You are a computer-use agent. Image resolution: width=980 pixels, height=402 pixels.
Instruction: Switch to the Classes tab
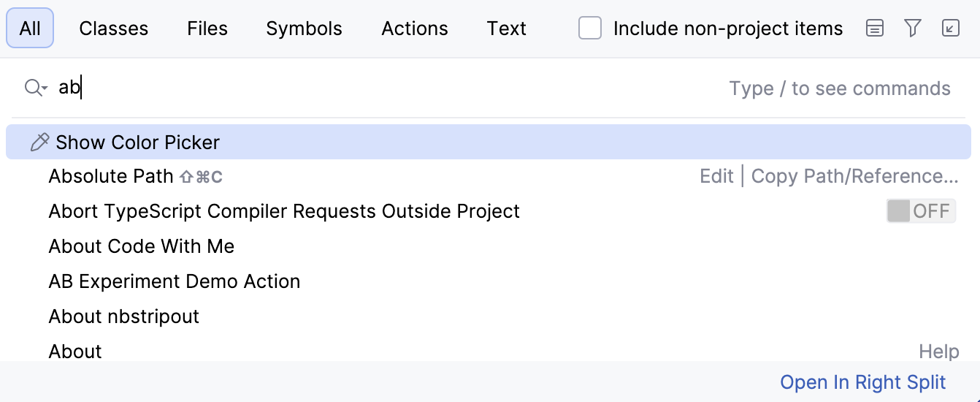[113, 29]
